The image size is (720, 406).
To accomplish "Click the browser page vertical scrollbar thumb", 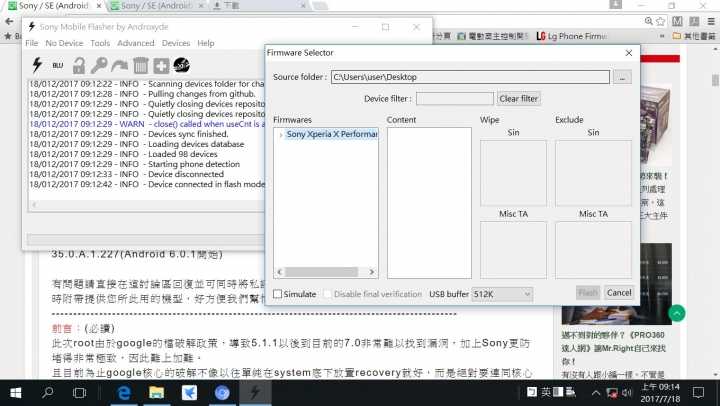I will click(x=715, y=80).
